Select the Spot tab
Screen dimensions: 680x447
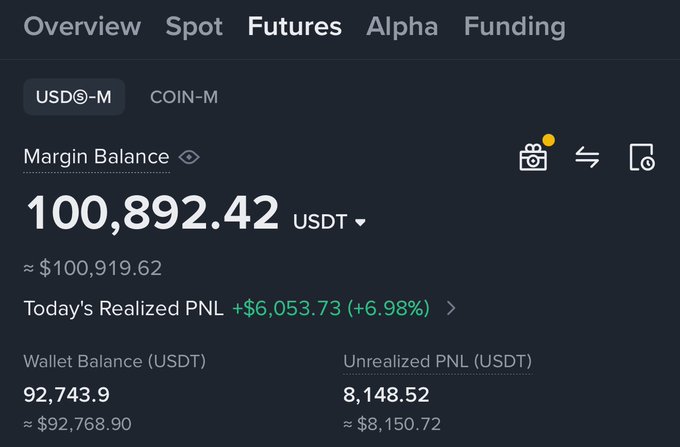pos(194,26)
